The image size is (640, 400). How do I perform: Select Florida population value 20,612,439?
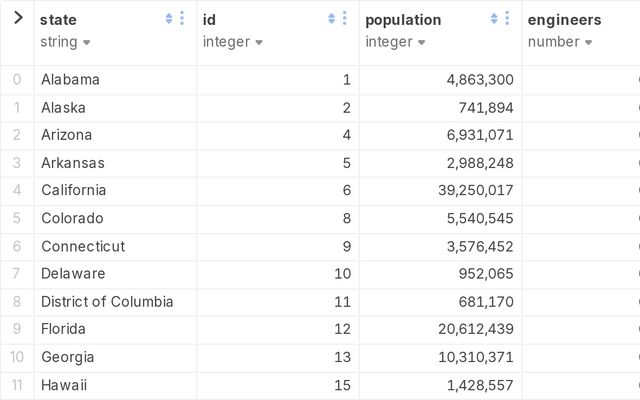pyautogui.click(x=474, y=329)
